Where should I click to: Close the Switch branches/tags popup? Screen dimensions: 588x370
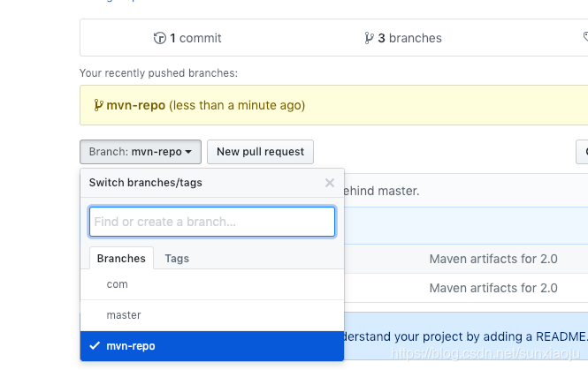[x=330, y=183]
